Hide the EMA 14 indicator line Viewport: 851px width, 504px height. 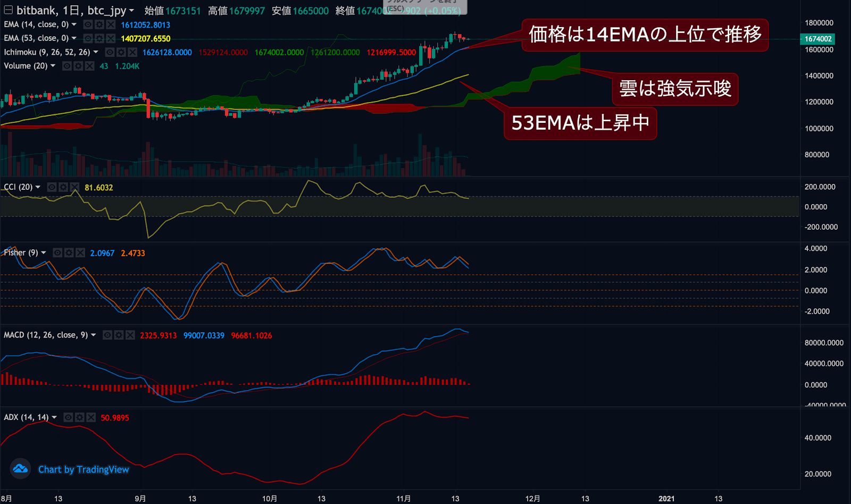click(88, 25)
